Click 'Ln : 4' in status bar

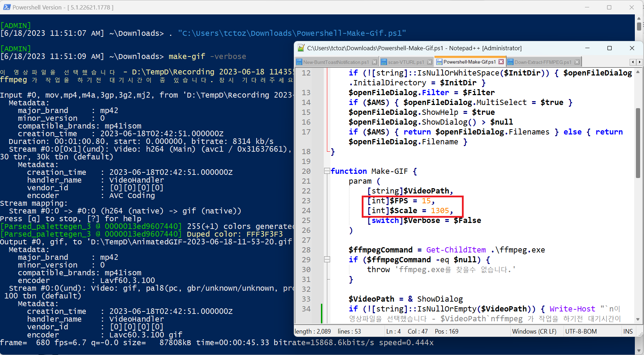(x=394, y=331)
